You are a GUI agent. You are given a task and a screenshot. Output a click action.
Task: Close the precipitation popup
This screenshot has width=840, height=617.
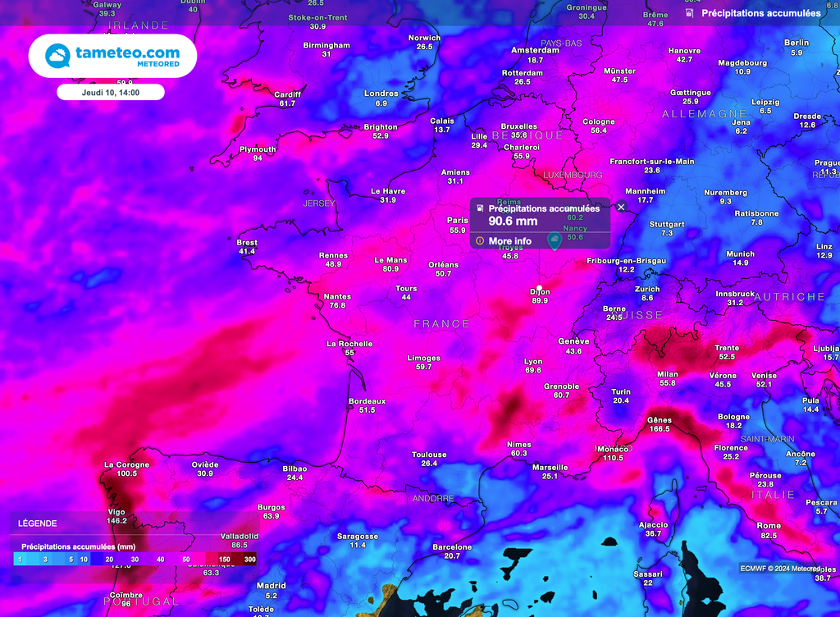click(621, 208)
